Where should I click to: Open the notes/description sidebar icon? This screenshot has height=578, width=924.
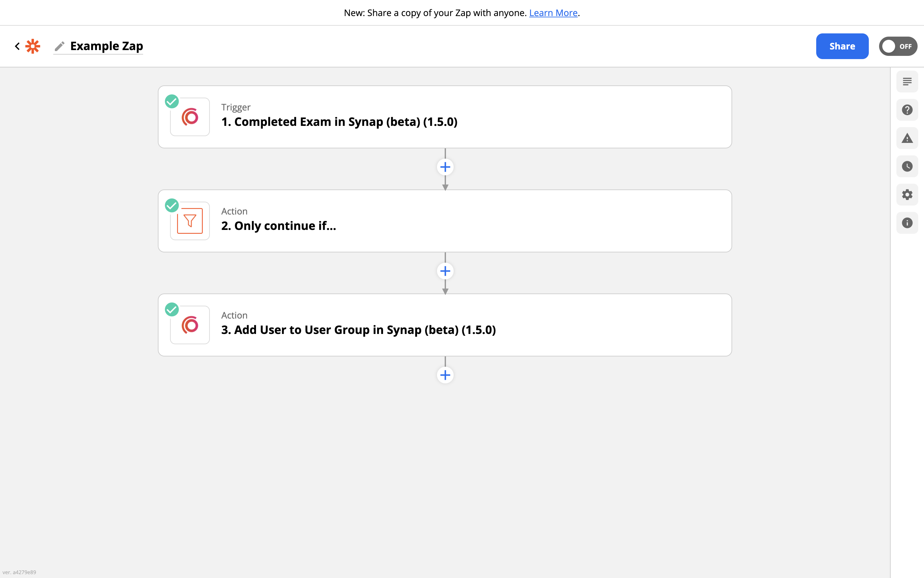point(907,82)
